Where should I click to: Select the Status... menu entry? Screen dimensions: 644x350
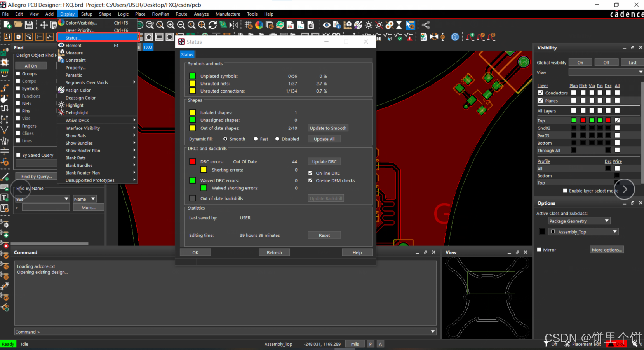[98, 37]
